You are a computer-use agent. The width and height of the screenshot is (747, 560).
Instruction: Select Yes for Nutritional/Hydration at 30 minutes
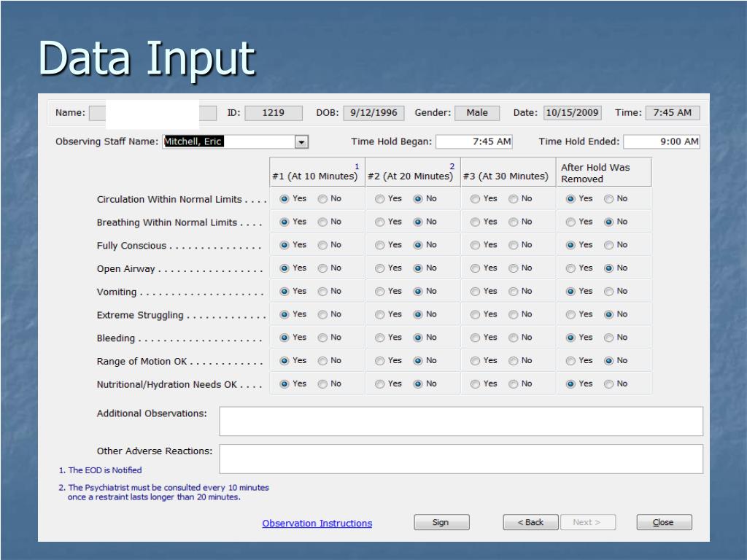(475, 384)
